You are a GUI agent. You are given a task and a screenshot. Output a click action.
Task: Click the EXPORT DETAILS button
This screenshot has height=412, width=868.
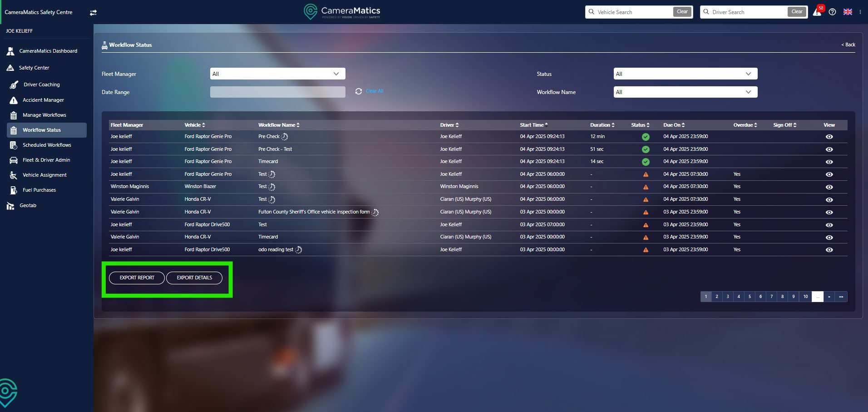pyautogui.click(x=194, y=278)
